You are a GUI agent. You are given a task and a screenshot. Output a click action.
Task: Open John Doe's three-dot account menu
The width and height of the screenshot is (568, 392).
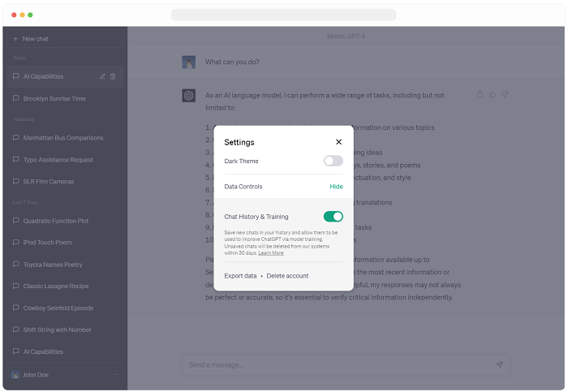(115, 374)
